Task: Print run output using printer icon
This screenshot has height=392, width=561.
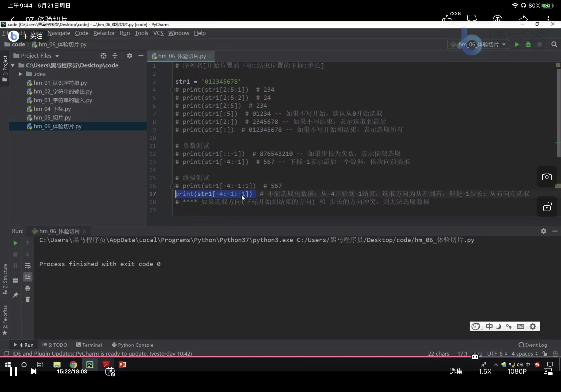Action: coord(28,288)
